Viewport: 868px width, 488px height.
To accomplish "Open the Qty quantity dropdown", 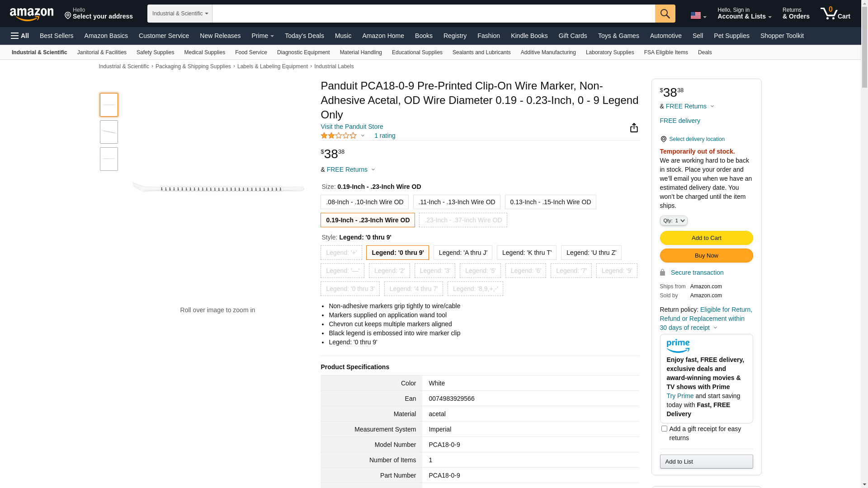I will click(x=673, y=221).
